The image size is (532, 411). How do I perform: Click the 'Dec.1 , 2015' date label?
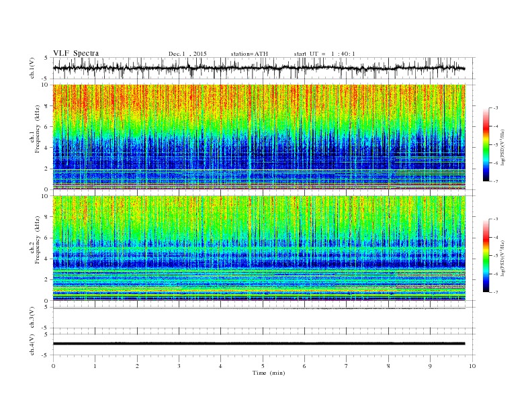point(187,54)
